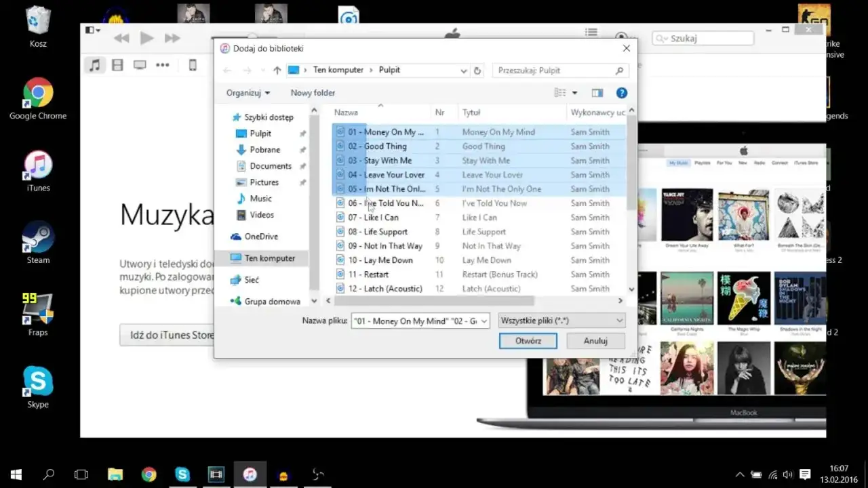
Task: Open the file type filter Wszystkie pliki
Action: tap(561, 321)
